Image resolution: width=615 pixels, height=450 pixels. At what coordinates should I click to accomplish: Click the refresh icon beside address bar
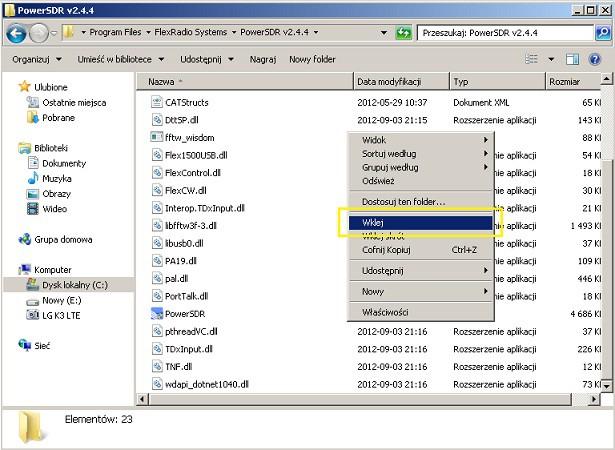point(403,33)
